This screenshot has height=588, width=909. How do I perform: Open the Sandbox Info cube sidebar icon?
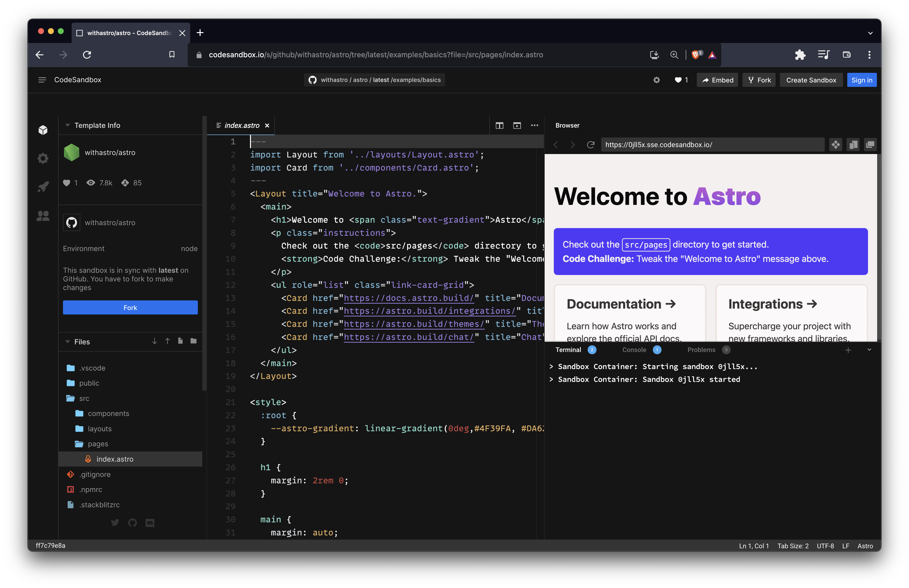click(x=43, y=130)
